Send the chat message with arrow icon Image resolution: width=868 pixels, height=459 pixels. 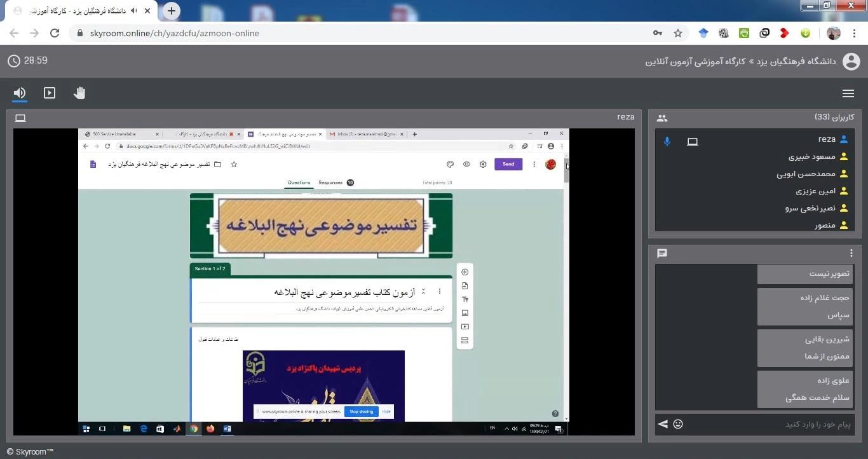pos(663,424)
